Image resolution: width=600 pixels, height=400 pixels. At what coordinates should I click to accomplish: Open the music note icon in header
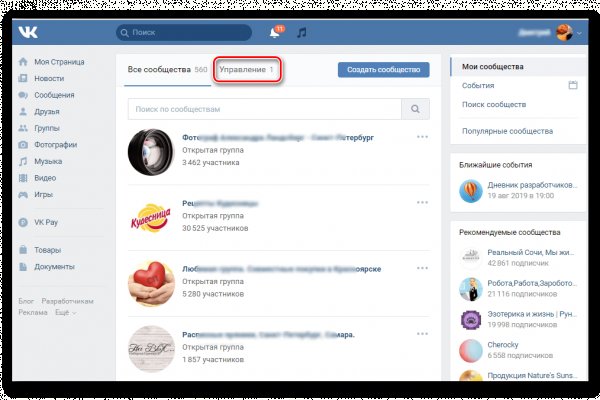pyautogui.click(x=301, y=32)
